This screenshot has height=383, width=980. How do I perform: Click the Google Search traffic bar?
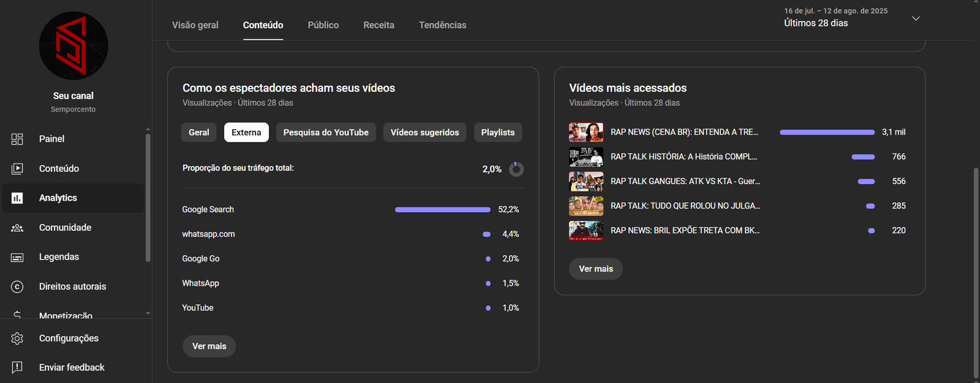443,210
